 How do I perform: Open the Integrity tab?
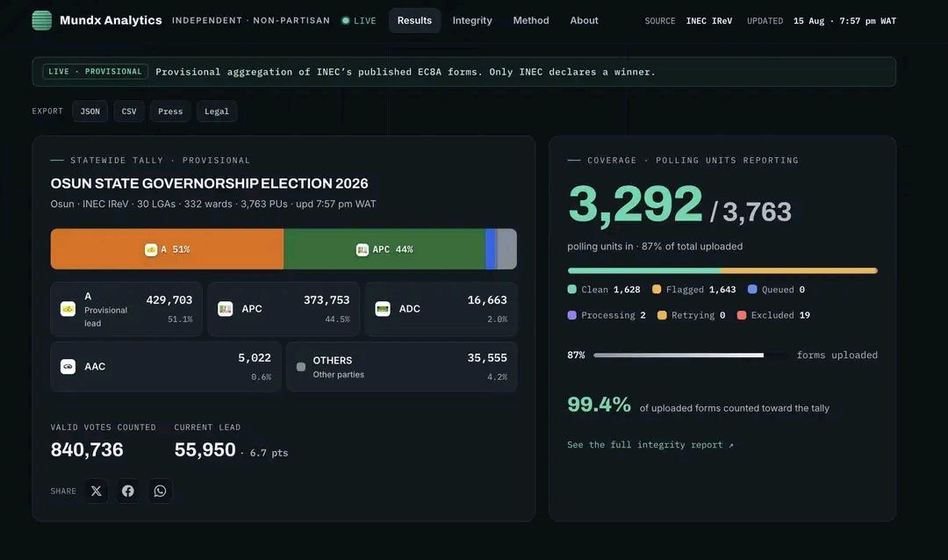pyautogui.click(x=472, y=20)
